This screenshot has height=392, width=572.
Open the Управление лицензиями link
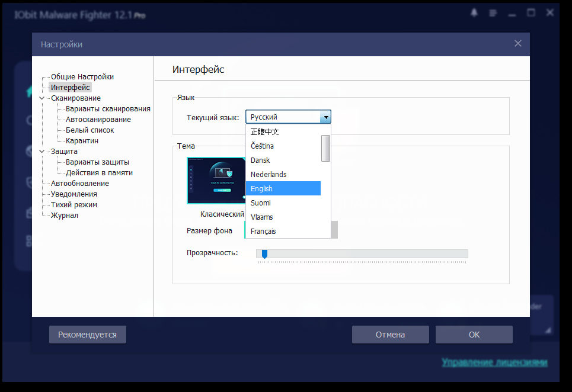click(494, 362)
